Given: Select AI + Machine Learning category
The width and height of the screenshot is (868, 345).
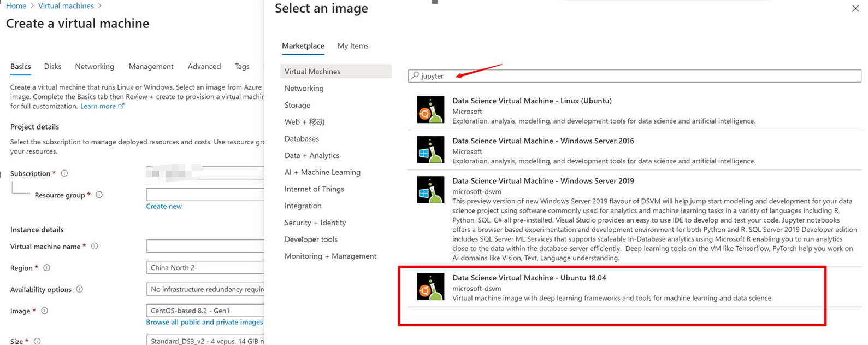Looking at the screenshot, I should [x=322, y=172].
